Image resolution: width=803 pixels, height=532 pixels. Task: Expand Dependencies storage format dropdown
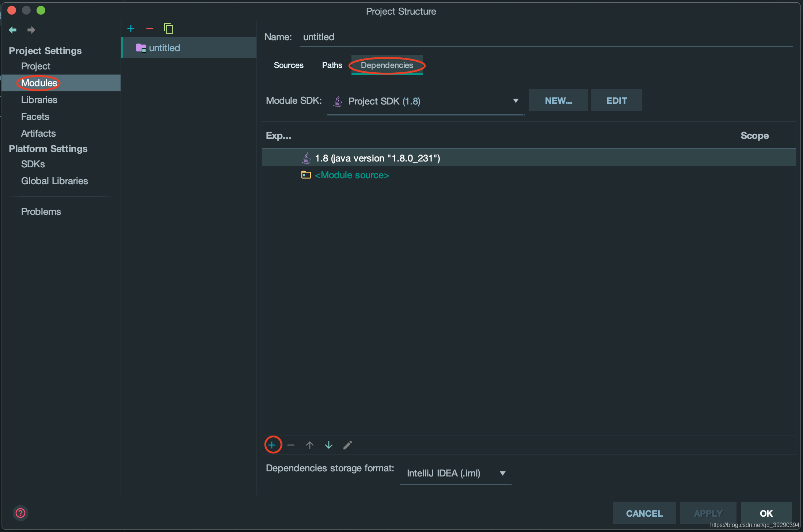(x=455, y=473)
